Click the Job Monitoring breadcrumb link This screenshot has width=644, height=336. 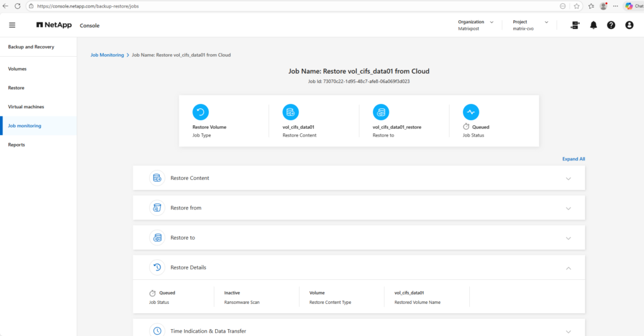click(107, 55)
